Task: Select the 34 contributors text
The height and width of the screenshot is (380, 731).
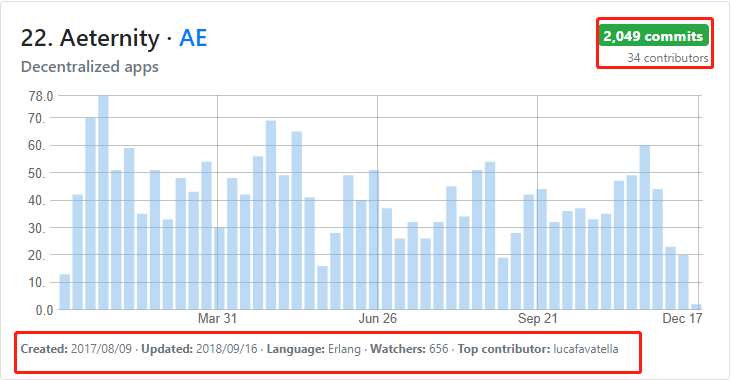Action: (x=668, y=58)
